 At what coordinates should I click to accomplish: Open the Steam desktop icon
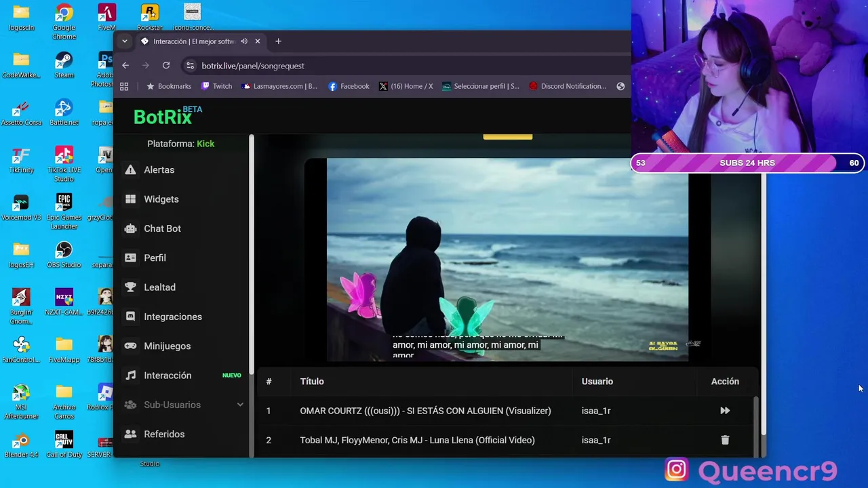click(64, 65)
